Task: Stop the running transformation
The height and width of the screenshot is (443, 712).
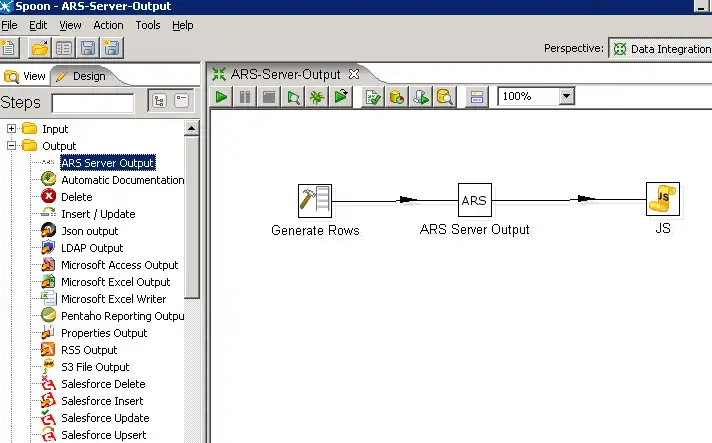Action: 269,97
